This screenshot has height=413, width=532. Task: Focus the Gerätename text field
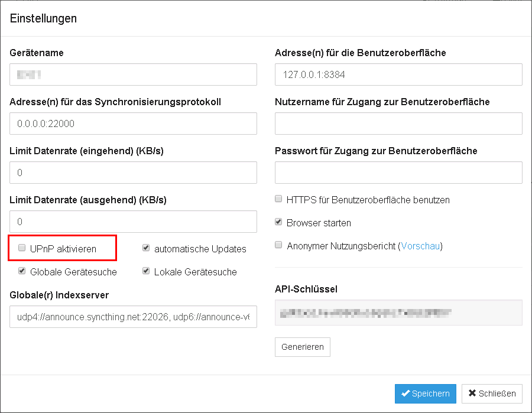click(x=133, y=74)
